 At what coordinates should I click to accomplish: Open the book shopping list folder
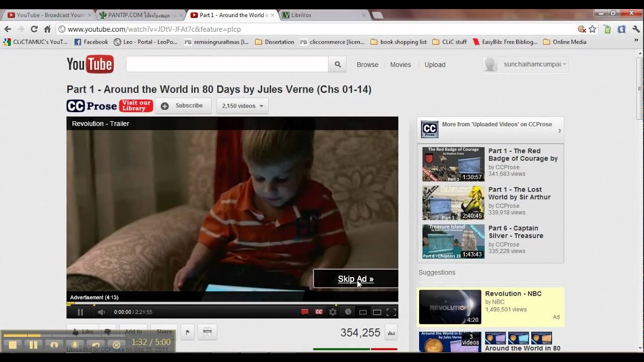click(398, 42)
